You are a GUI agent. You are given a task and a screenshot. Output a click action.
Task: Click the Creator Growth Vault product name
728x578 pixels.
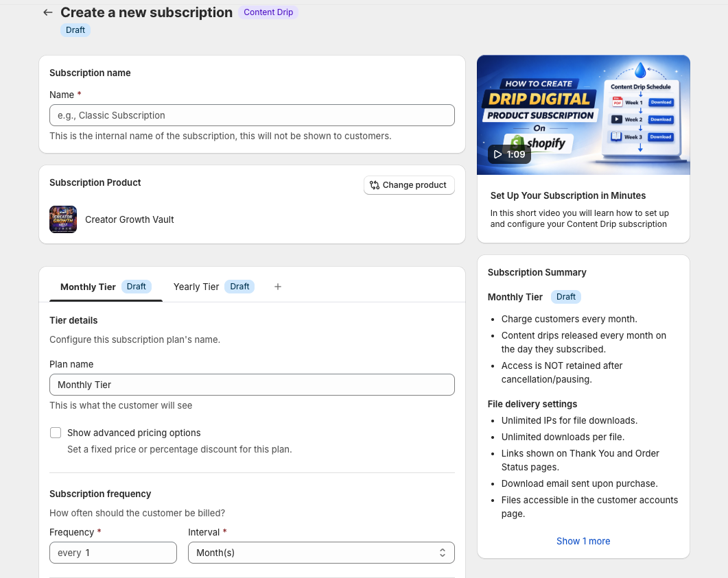click(130, 219)
